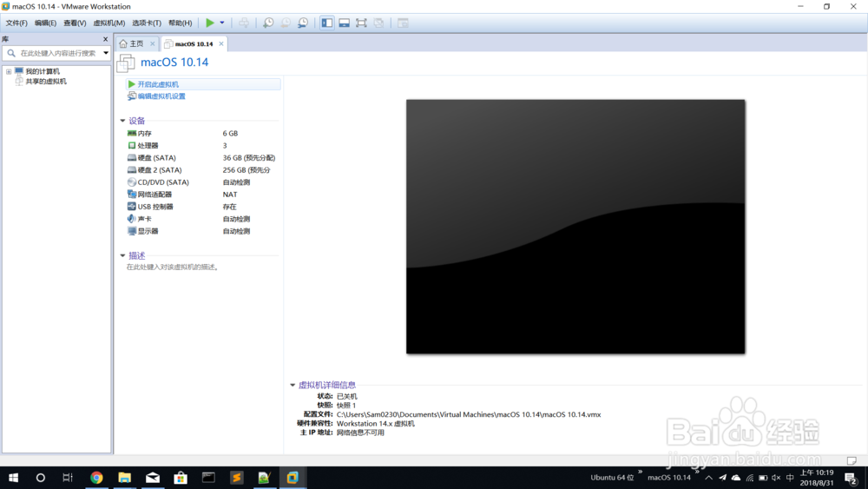The width and height of the screenshot is (868, 489).
Task: Open the 文件(F) menu
Action: pos(16,23)
